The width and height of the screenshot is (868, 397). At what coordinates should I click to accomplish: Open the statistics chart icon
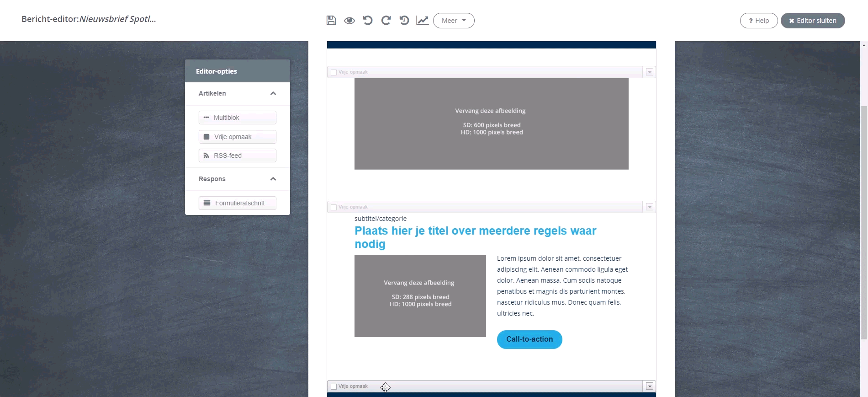pos(423,21)
